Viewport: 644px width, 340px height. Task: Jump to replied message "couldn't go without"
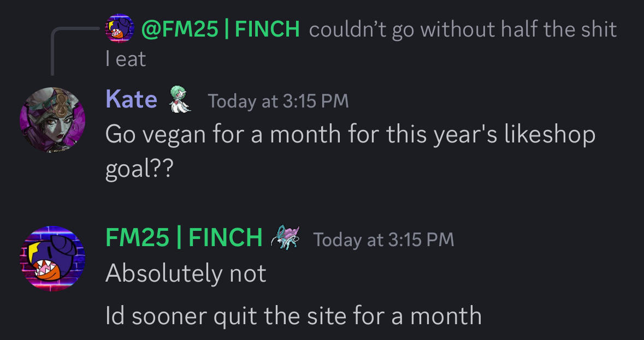coord(462,29)
